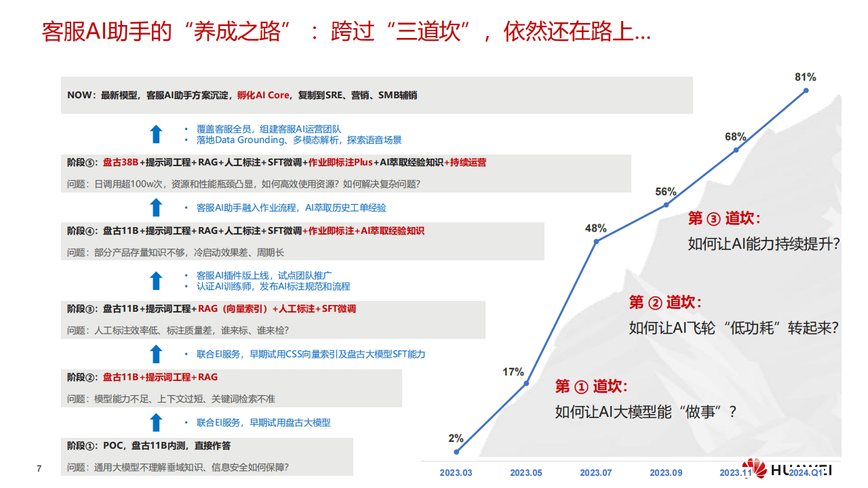Screen dimensions: 868x488
Task: Select bullet 客服AI助手融入作业流程
Action: (291, 207)
